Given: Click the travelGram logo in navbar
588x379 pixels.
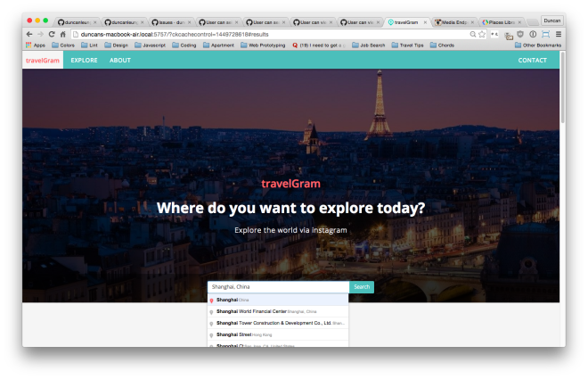Looking at the screenshot, I should 43,60.
